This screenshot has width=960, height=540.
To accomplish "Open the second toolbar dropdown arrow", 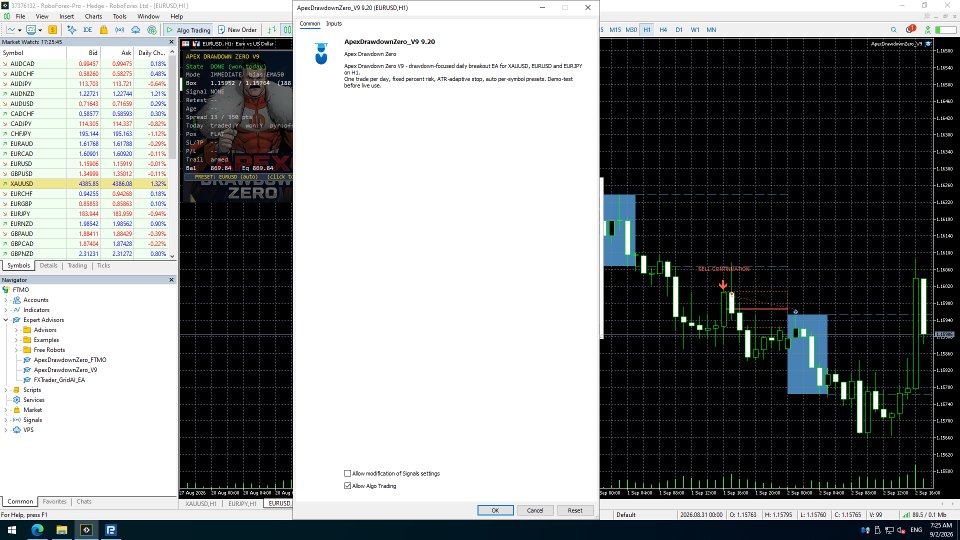I will (x=40, y=30).
